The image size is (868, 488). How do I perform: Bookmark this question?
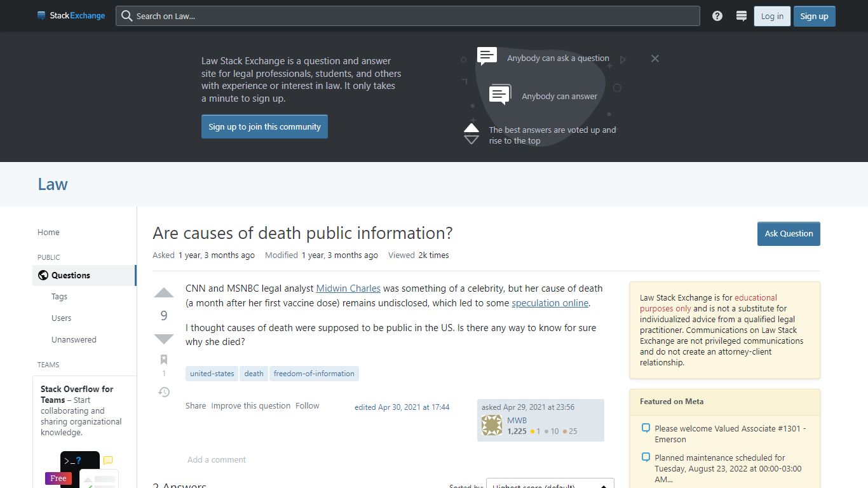pyautogui.click(x=164, y=359)
